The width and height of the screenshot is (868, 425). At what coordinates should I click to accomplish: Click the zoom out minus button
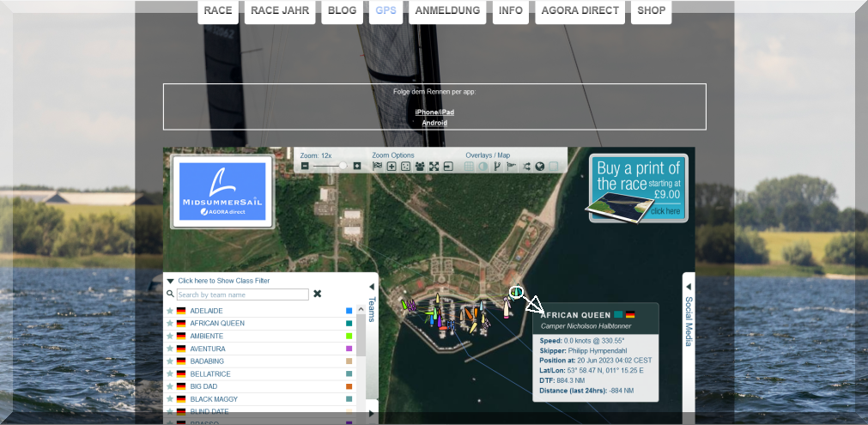point(305,166)
